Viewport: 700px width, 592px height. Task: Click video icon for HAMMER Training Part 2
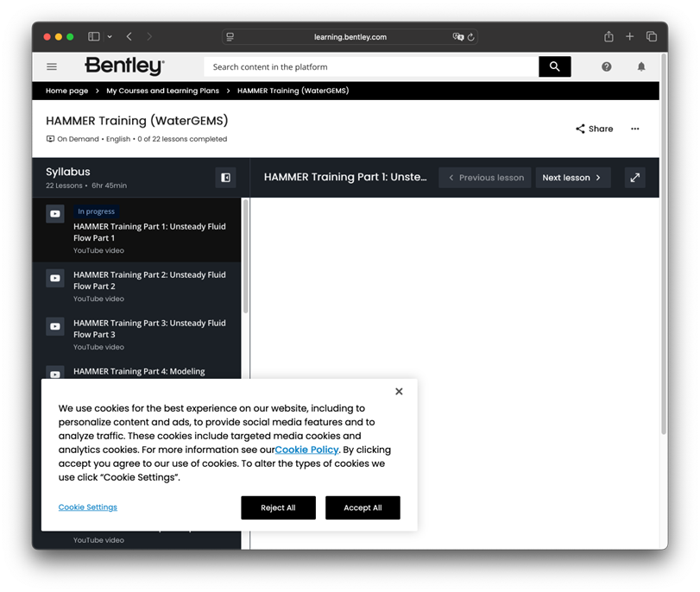55,278
